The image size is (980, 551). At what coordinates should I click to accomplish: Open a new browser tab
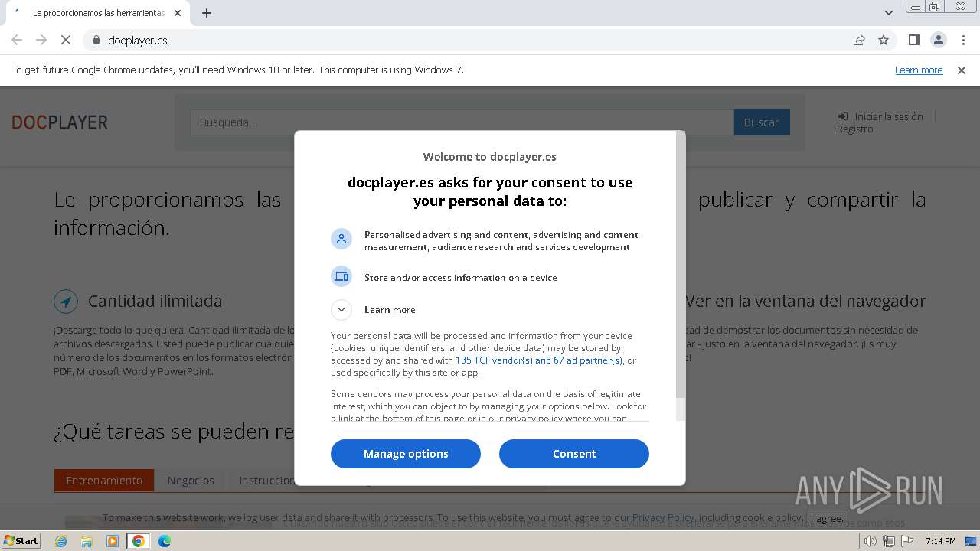(x=207, y=13)
